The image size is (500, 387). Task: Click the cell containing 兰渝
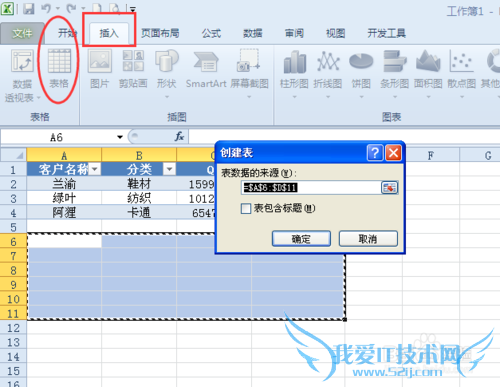click(64, 184)
